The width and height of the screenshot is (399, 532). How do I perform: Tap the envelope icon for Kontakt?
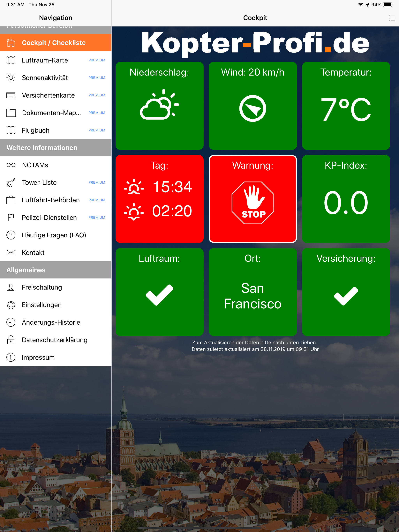[x=11, y=253]
